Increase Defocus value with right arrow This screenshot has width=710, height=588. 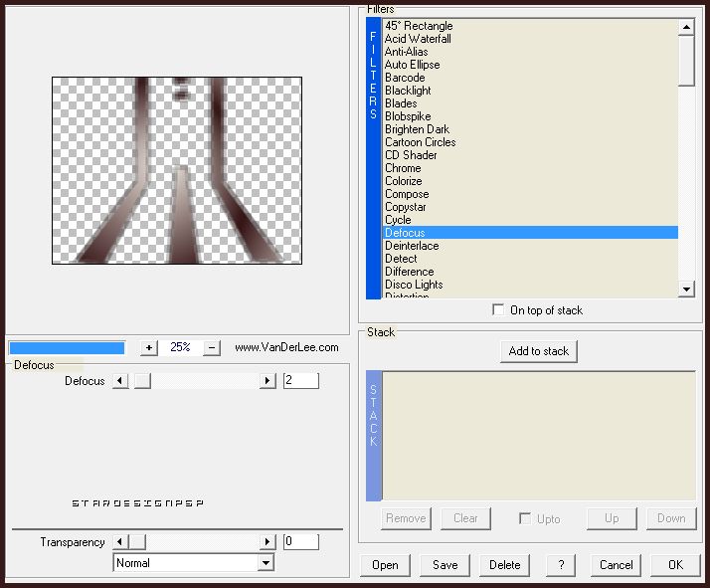click(267, 380)
